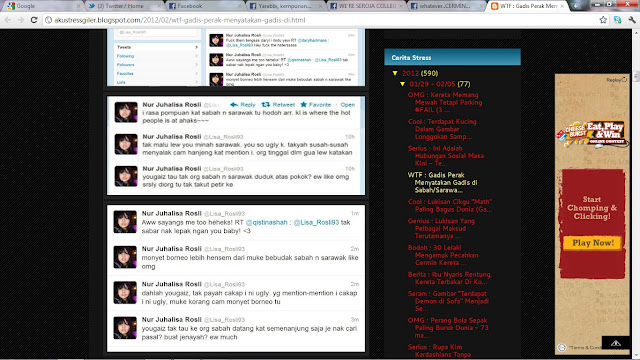Click the address bar URL field
The image size is (640, 360).
(x=320, y=20)
